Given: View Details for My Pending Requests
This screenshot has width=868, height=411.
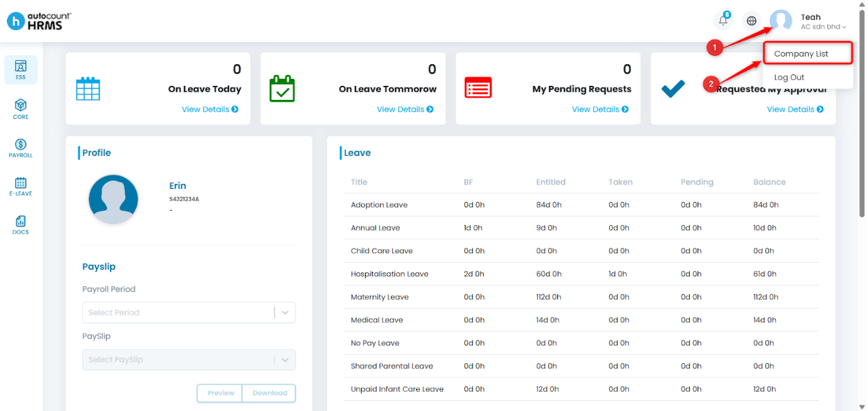Looking at the screenshot, I should pos(600,109).
